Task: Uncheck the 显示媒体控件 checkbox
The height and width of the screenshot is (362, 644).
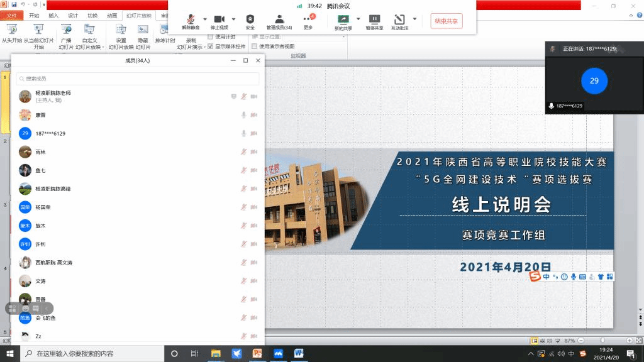Action: pos(211,46)
